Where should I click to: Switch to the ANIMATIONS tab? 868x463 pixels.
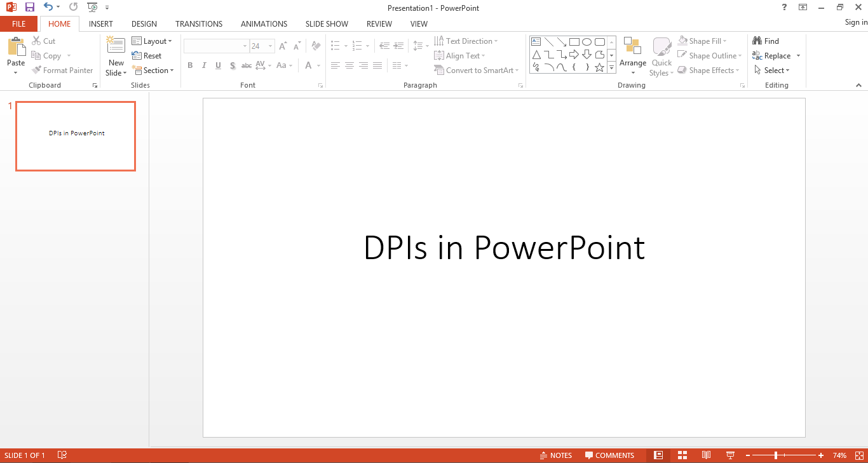264,24
